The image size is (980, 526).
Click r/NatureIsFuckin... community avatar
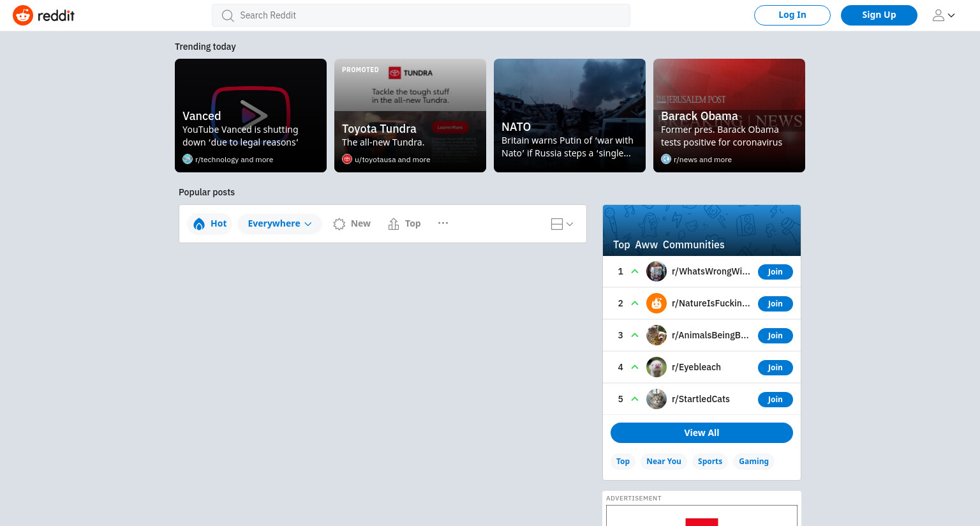(x=657, y=303)
